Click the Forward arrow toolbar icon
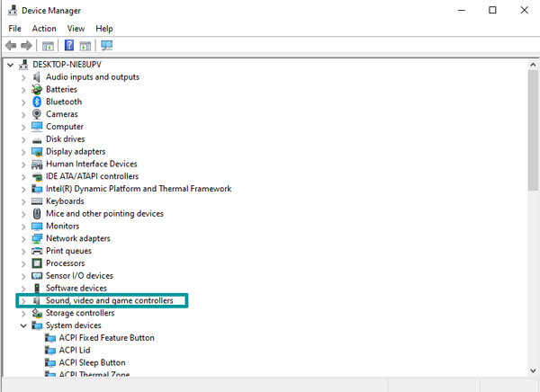This screenshot has height=392, width=540. 26,46
